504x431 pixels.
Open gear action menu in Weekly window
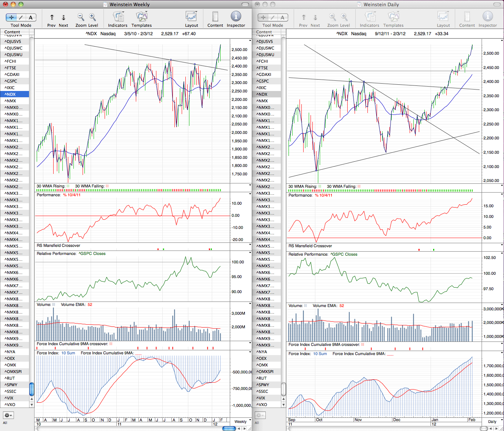(x=8, y=415)
